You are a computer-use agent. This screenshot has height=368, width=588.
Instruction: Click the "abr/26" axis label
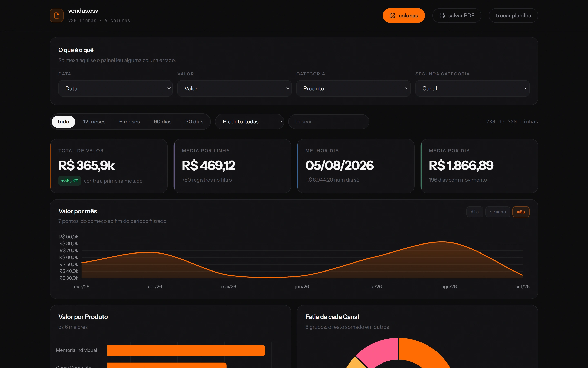[x=155, y=287]
